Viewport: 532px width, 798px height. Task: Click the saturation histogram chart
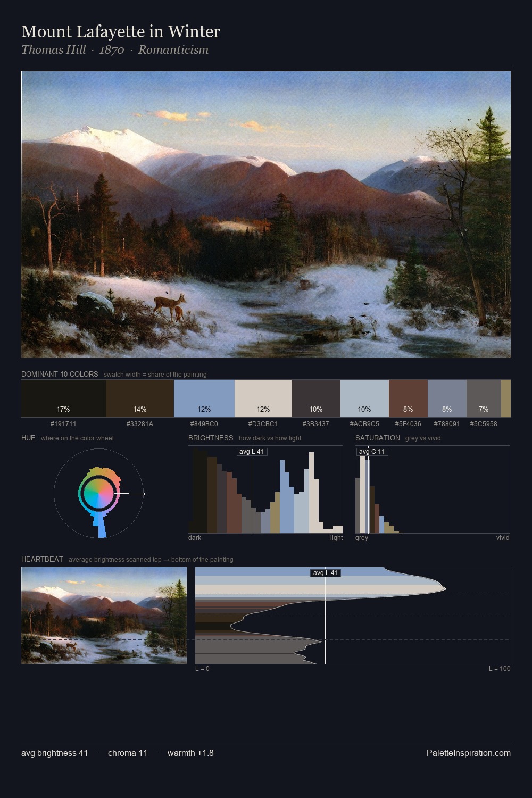coord(433,489)
